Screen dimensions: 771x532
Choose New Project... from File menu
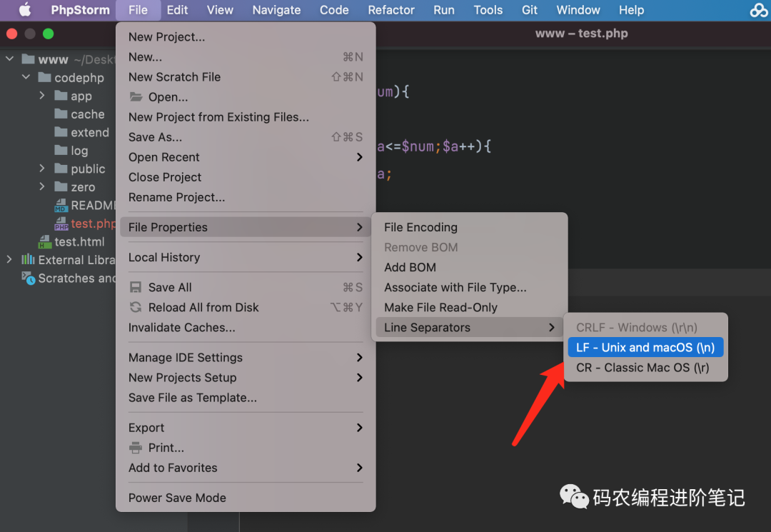(246, 37)
